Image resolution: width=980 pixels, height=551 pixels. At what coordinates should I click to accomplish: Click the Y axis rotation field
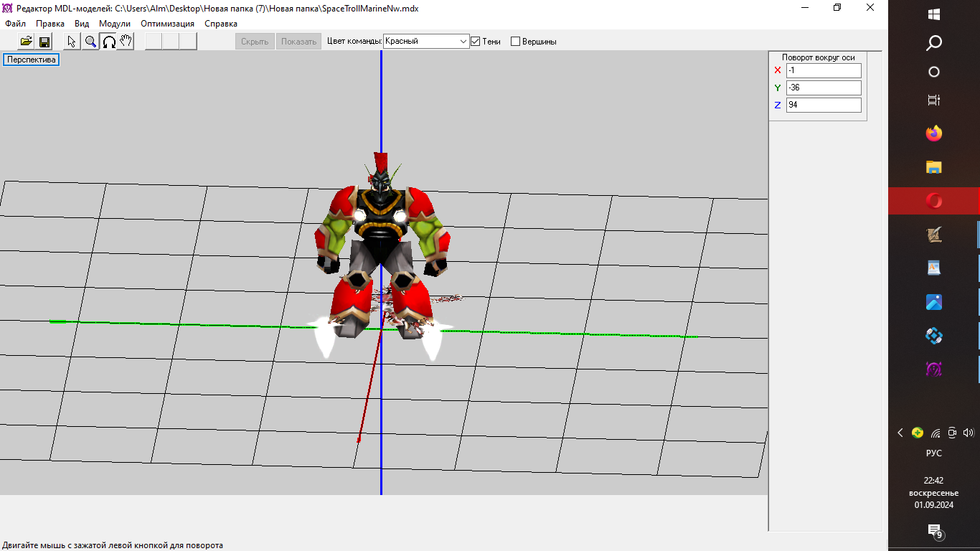click(824, 88)
